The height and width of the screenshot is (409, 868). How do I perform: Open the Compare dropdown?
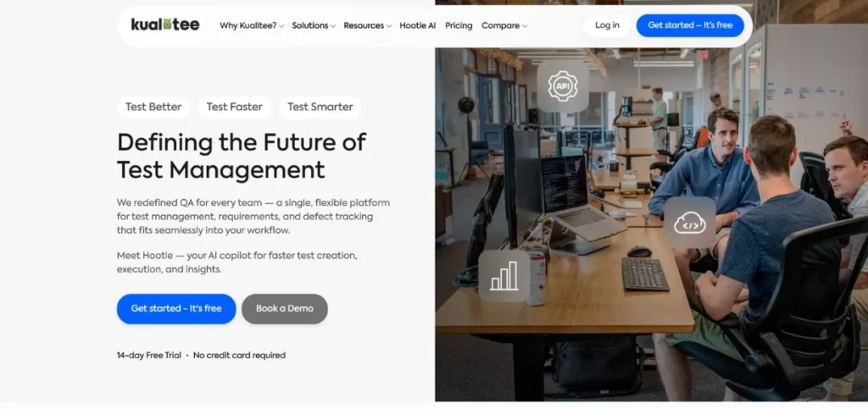tap(504, 25)
